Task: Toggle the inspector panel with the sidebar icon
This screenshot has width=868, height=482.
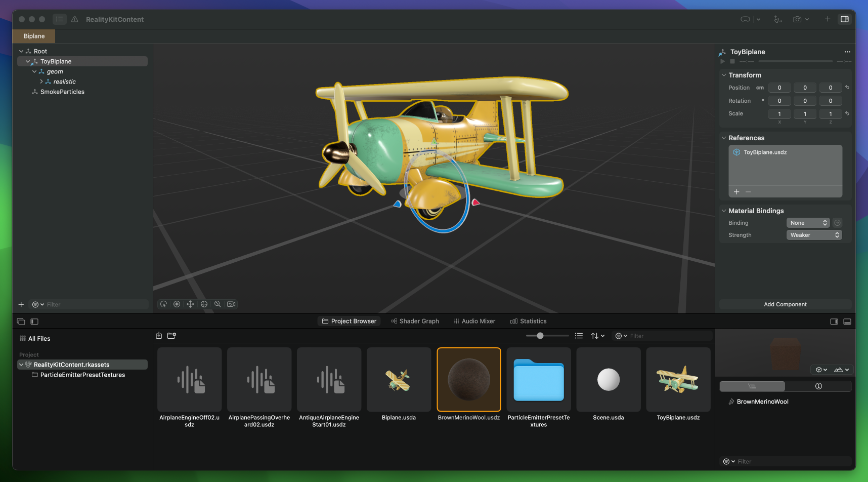Action: 844,19
